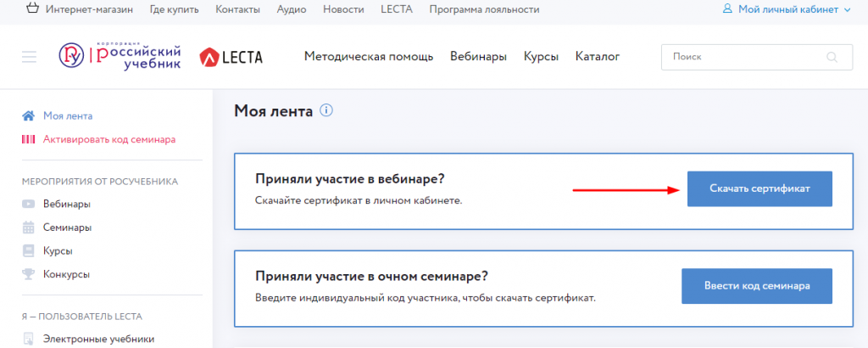868x348 pixels.
Task: Open Вебинары in the main navigation
Action: tap(478, 57)
